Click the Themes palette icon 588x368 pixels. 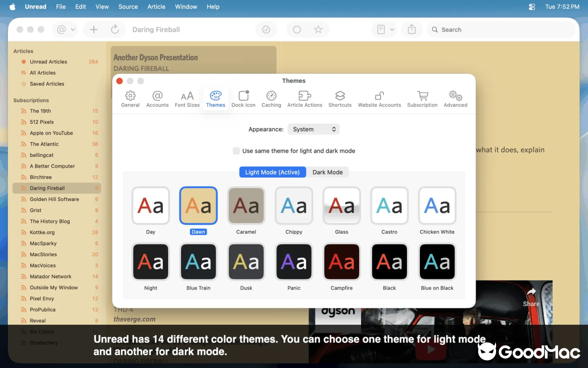click(x=215, y=96)
